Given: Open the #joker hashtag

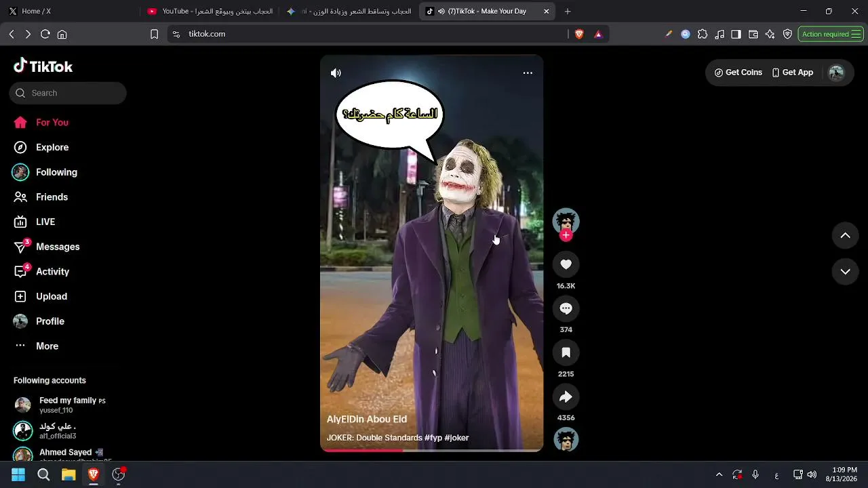Looking at the screenshot, I should pos(457,438).
